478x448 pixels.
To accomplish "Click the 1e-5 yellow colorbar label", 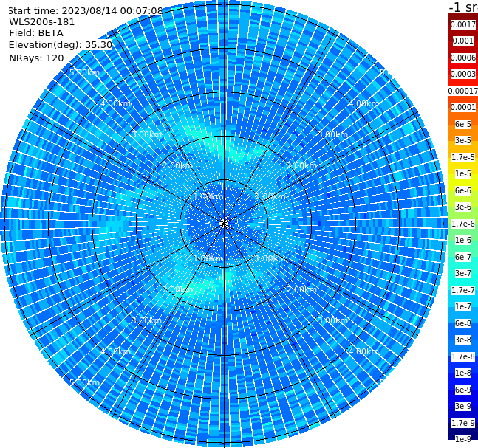I will [463, 173].
